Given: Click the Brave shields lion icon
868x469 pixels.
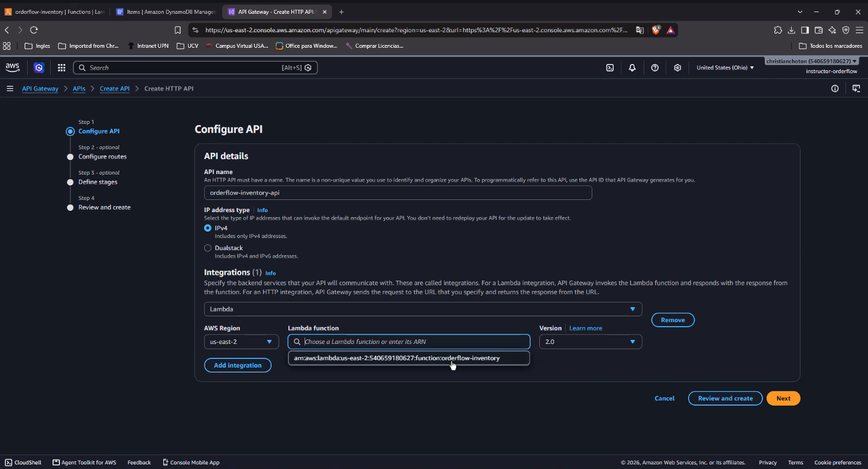Looking at the screenshot, I should pos(656,30).
